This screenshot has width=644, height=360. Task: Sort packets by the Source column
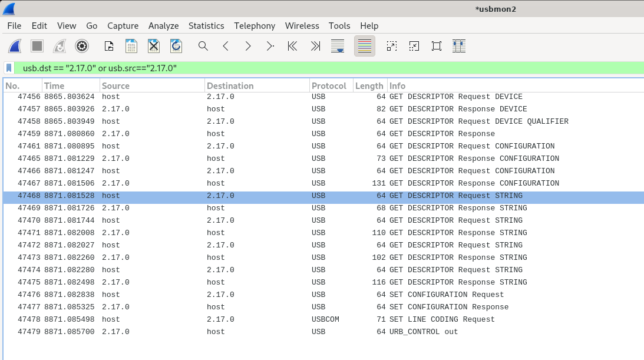(x=152, y=86)
